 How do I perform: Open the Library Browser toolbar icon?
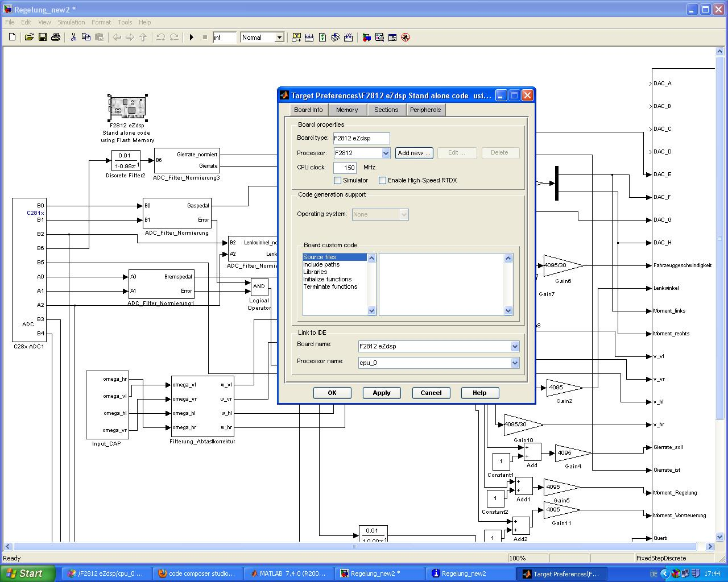click(x=366, y=38)
